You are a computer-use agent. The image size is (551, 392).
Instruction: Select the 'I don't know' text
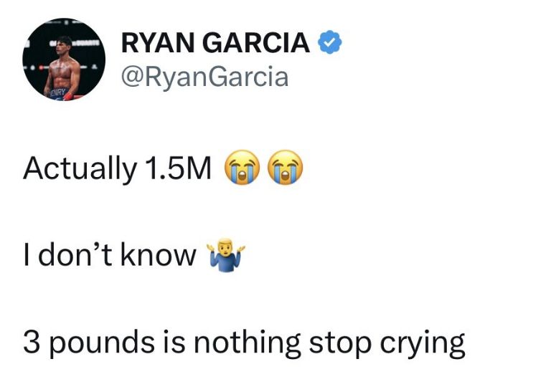110,255
